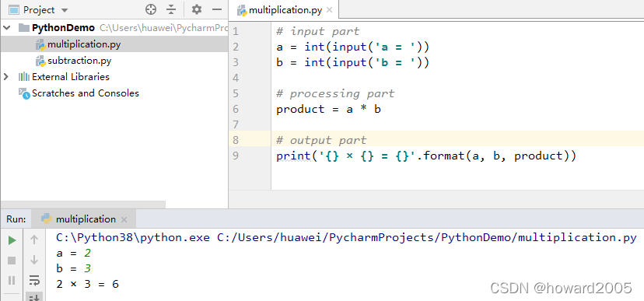The height and width of the screenshot is (301, 644).
Task: Click the Collapse All icon in Project panel
Action: coord(171,9)
